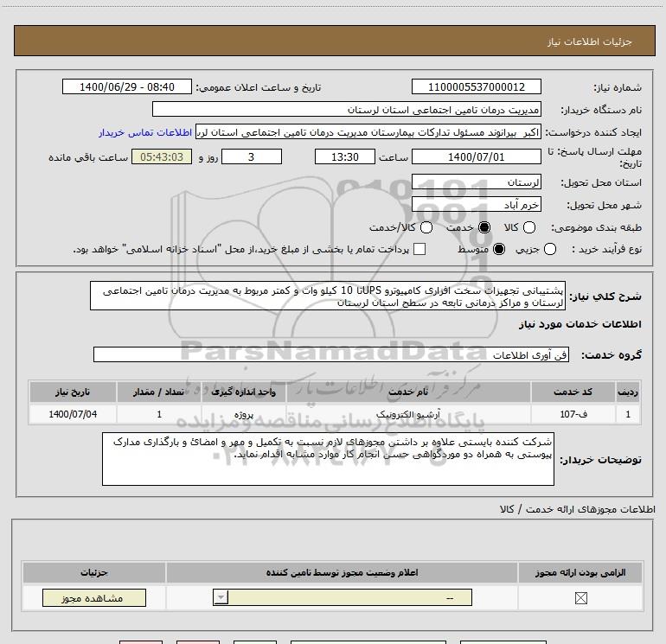Click the service group field فن آوری اطلاعات

tap(331, 354)
